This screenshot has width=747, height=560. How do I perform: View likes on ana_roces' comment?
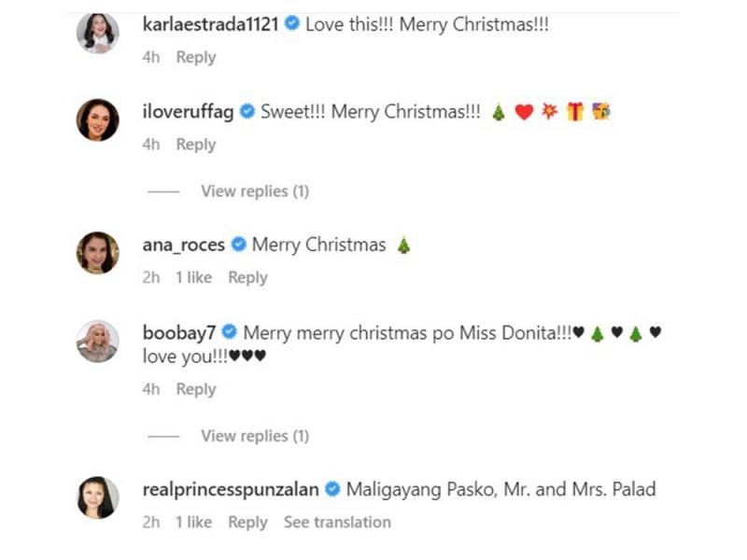point(194,277)
